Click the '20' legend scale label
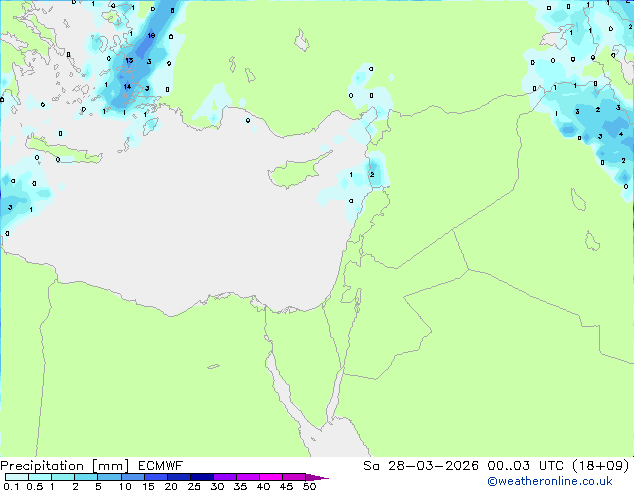This screenshot has width=634, height=490. coord(171,486)
